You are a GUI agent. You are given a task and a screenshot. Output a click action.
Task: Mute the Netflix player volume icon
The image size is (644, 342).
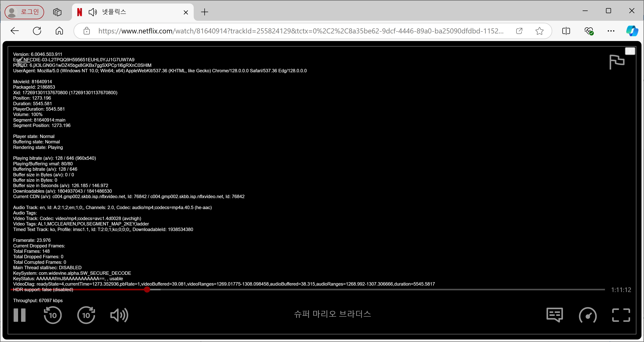(119, 315)
